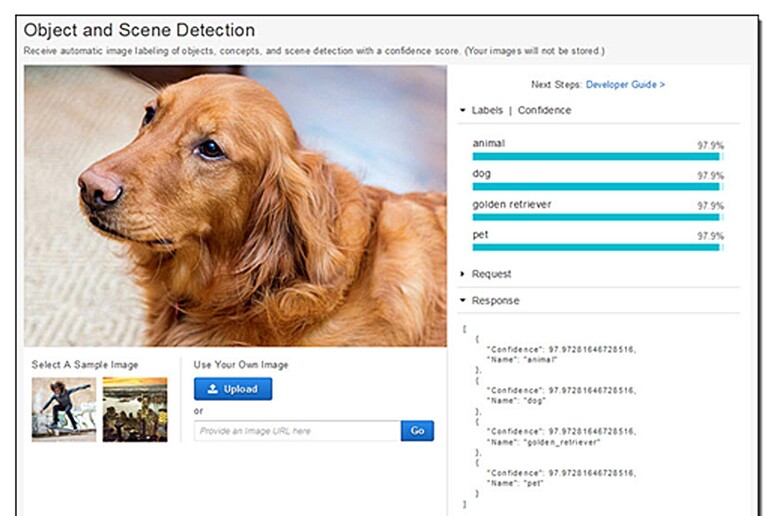Click the Upload button
Screen dimensions: 774x516
[232, 389]
